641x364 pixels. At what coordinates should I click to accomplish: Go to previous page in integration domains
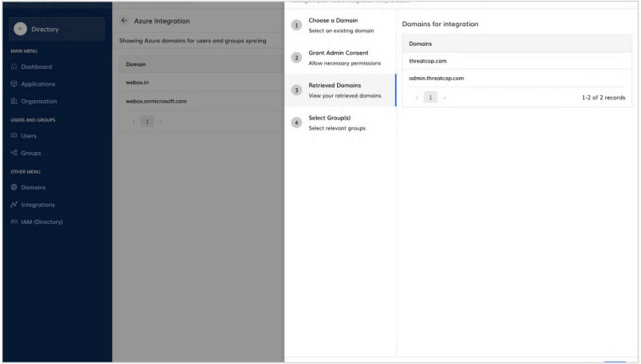coord(416,98)
